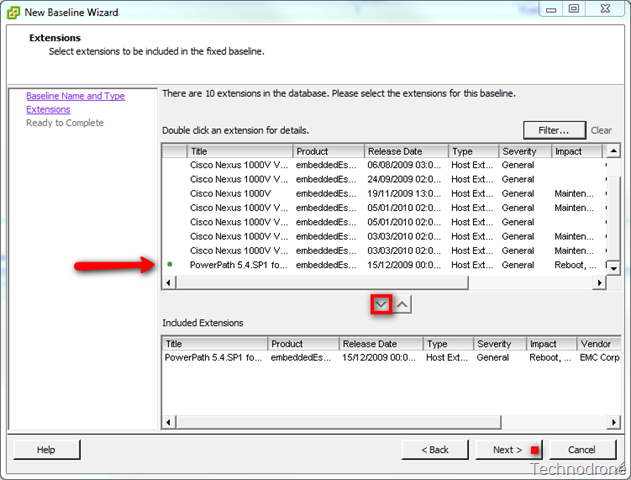Maximize the New Baseline Wizard window
The height and width of the screenshot is (480, 631).
574,9
